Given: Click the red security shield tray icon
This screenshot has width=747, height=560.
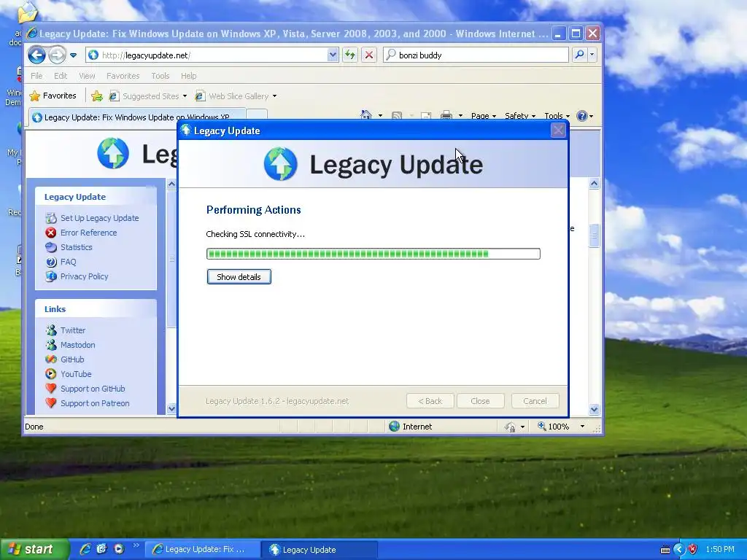Looking at the screenshot, I should tap(693, 550).
